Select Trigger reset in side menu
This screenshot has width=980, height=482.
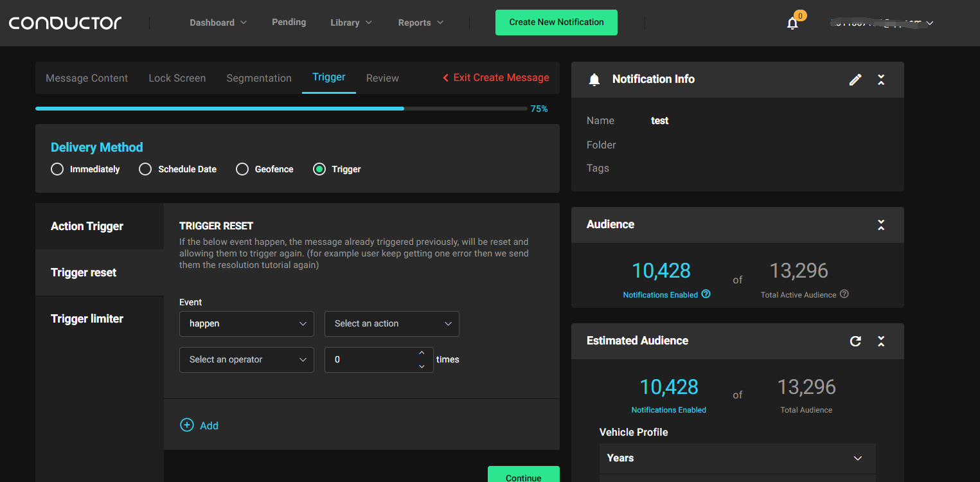100,272
